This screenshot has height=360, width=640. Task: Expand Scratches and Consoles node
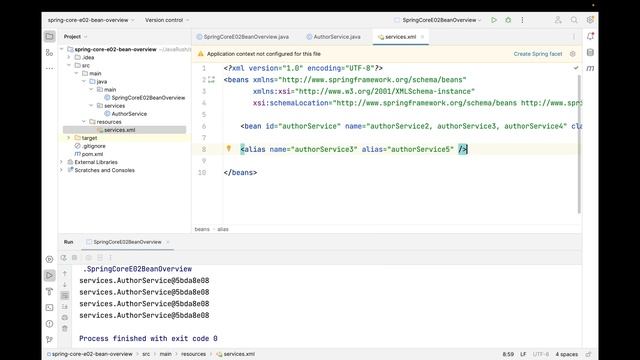(x=62, y=170)
